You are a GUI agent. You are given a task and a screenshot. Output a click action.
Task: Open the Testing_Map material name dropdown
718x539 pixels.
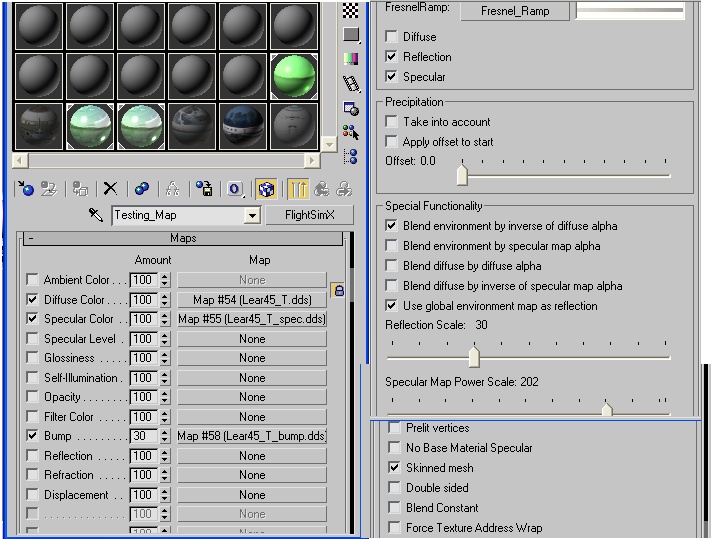click(251, 216)
